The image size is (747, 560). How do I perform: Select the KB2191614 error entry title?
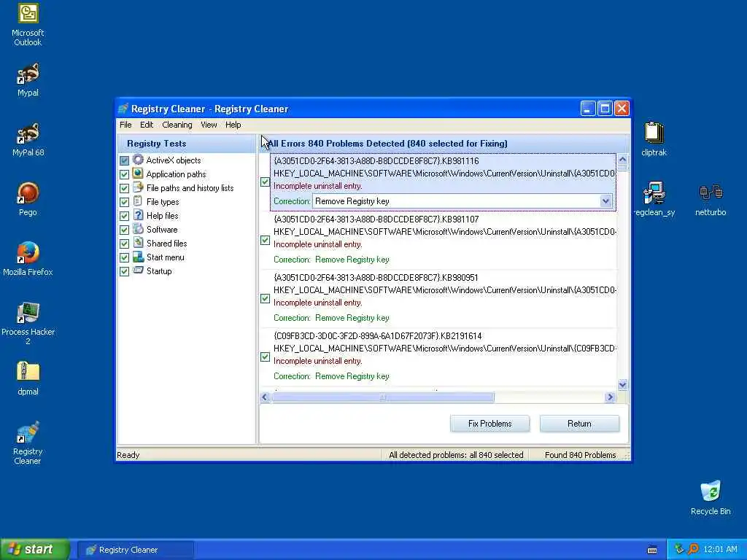377,335
